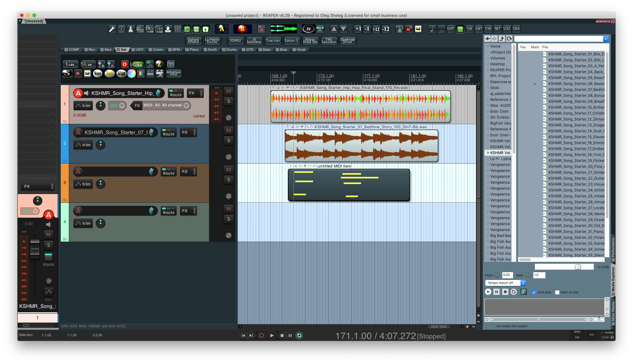Toggle the snap magnet icon

pyautogui.click(x=206, y=29)
